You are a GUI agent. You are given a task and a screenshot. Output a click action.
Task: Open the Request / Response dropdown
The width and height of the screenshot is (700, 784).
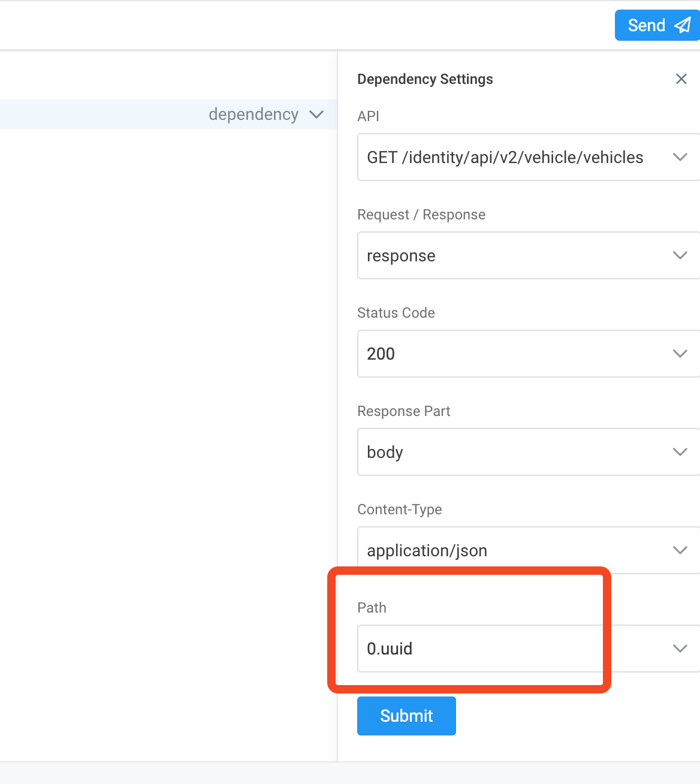click(x=529, y=255)
